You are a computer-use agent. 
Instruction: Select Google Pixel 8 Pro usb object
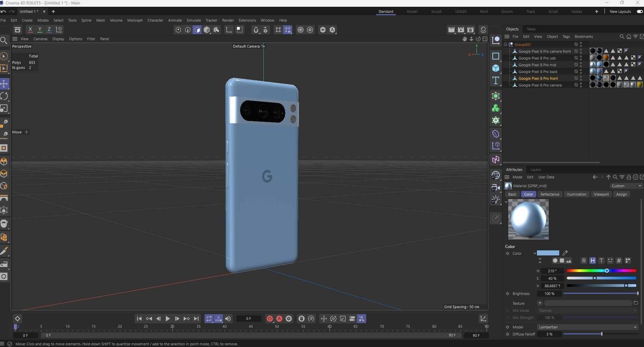tap(537, 58)
